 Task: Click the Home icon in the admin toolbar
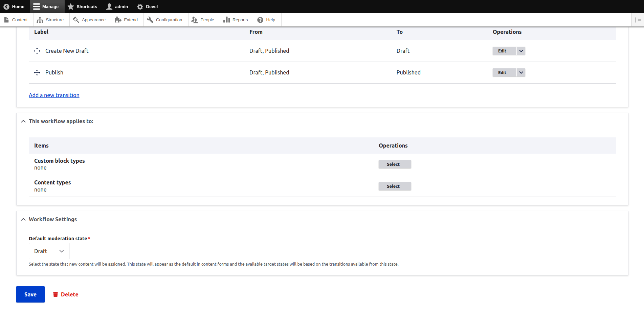click(6, 6)
